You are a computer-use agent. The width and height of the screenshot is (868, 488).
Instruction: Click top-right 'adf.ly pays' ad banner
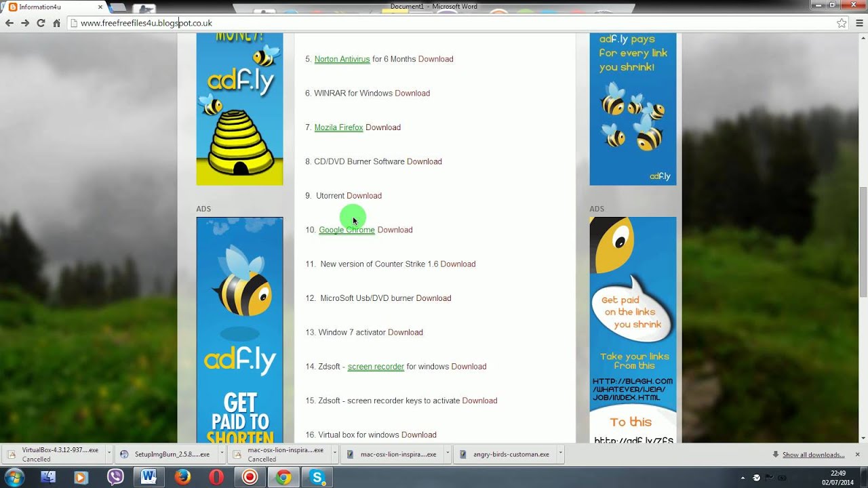633,108
